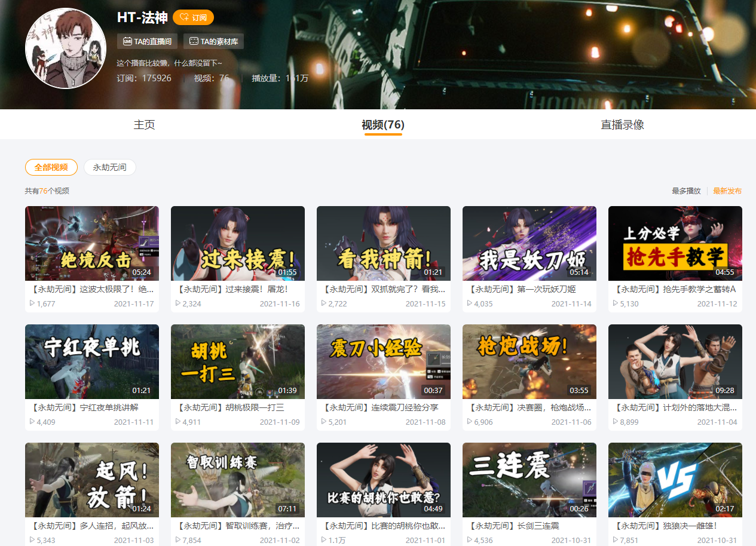Open the 我是妖刀姬 video thumbnail

pyautogui.click(x=529, y=243)
